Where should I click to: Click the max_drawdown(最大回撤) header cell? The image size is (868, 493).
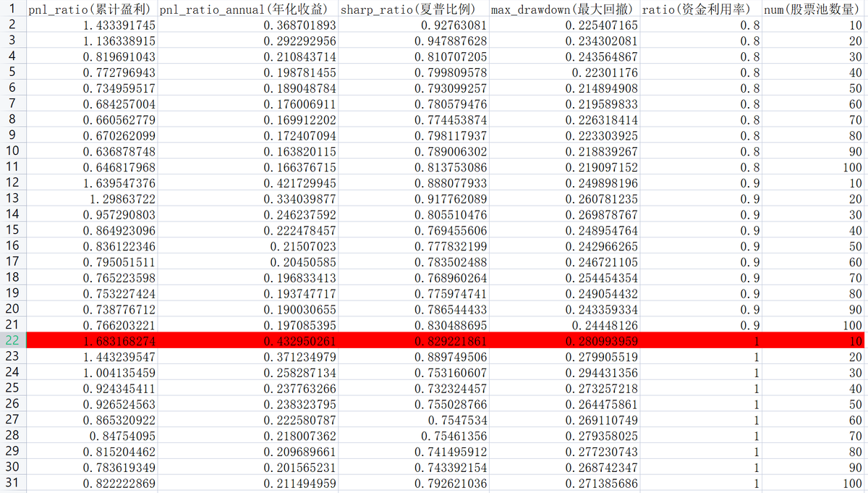tap(564, 9)
